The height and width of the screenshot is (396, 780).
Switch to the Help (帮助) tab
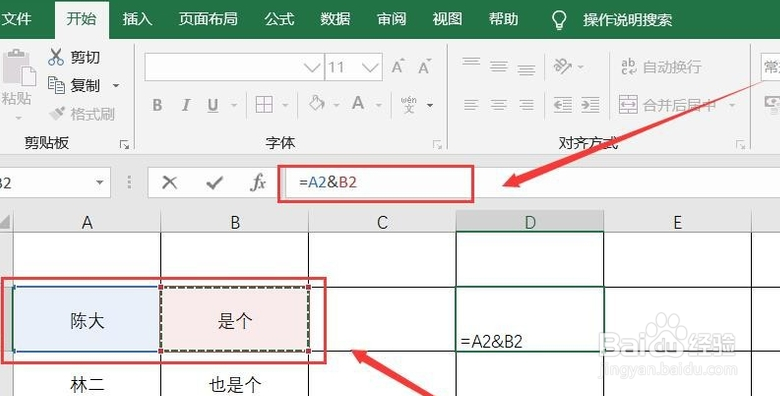pos(503,19)
